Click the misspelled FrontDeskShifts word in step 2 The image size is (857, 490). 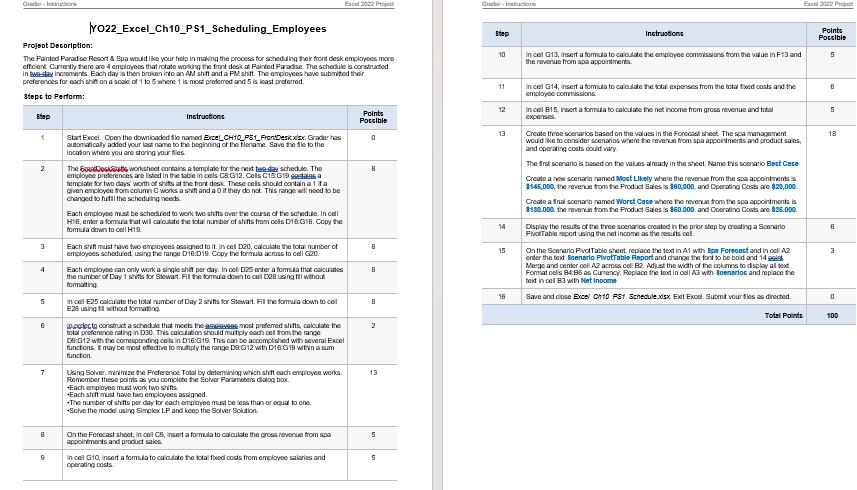(104, 169)
